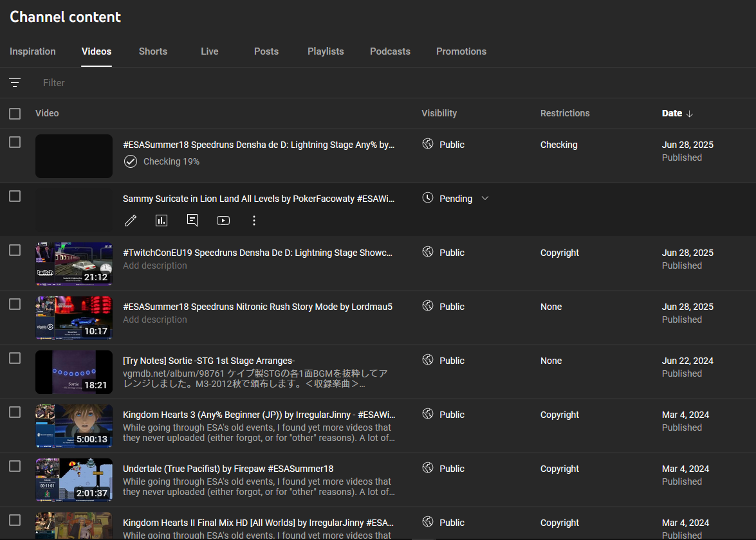Click Public globe icon for Nitronic Rush video
Viewport: 756px width, 540px height.
point(428,305)
